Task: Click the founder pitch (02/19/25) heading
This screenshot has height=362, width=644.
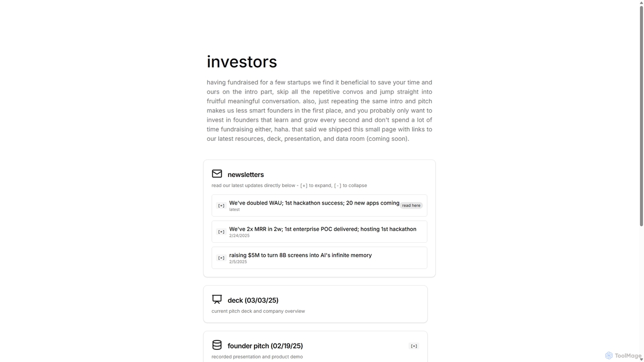Action: tap(265, 346)
